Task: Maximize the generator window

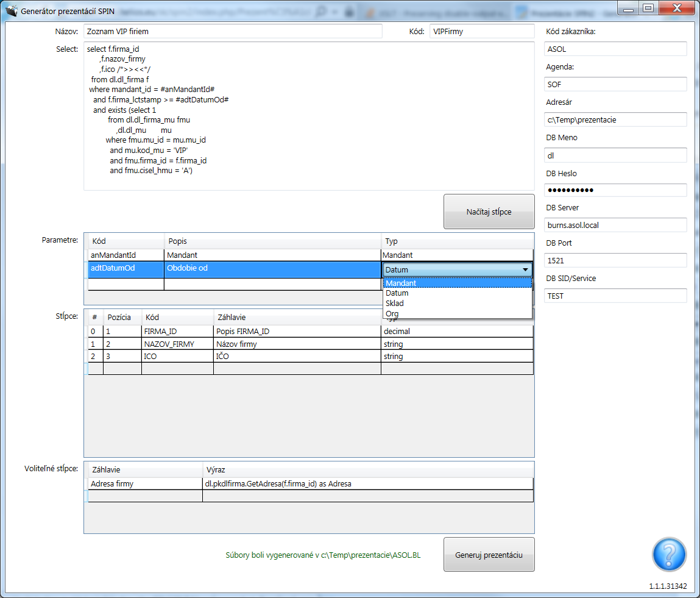Action: click(x=648, y=8)
